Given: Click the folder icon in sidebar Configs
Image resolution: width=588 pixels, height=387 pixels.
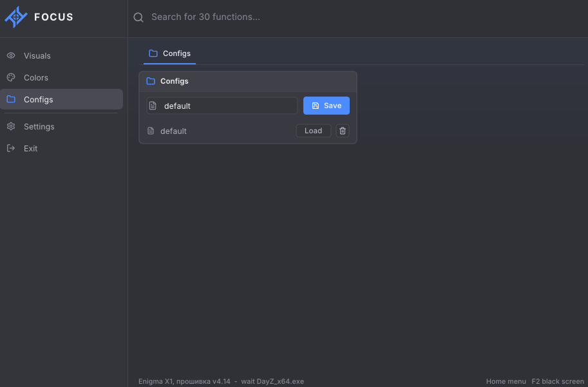Looking at the screenshot, I should point(11,99).
